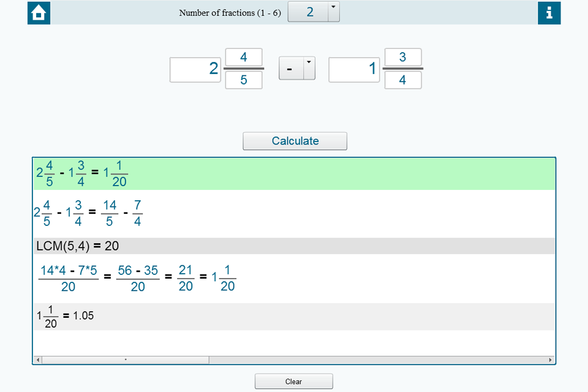Edit first fraction whole number field

(195, 69)
